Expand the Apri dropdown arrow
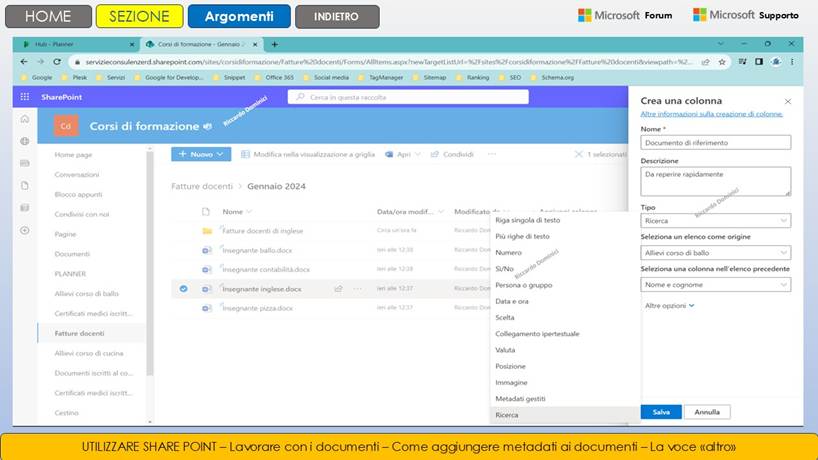Image resolution: width=818 pixels, height=460 pixels. [x=417, y=154]
